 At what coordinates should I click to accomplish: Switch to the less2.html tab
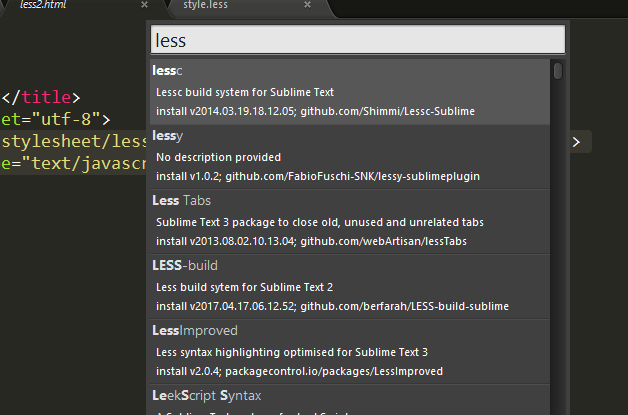click(43, 5)
